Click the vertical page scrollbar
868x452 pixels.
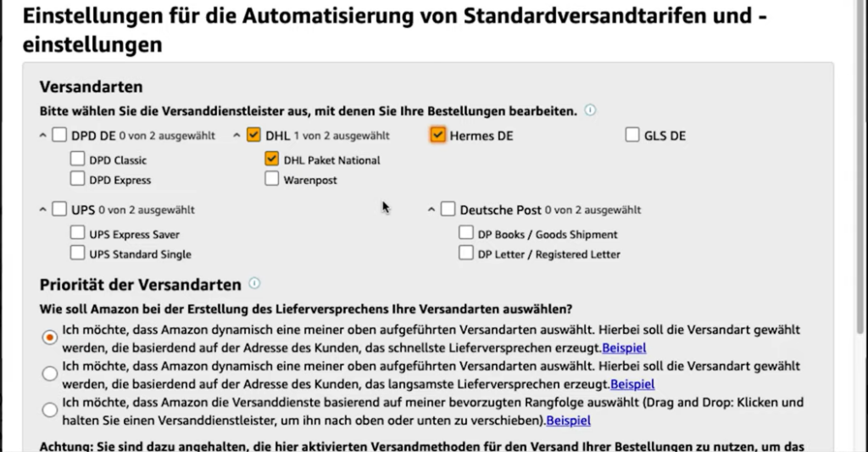coord(860,166)
